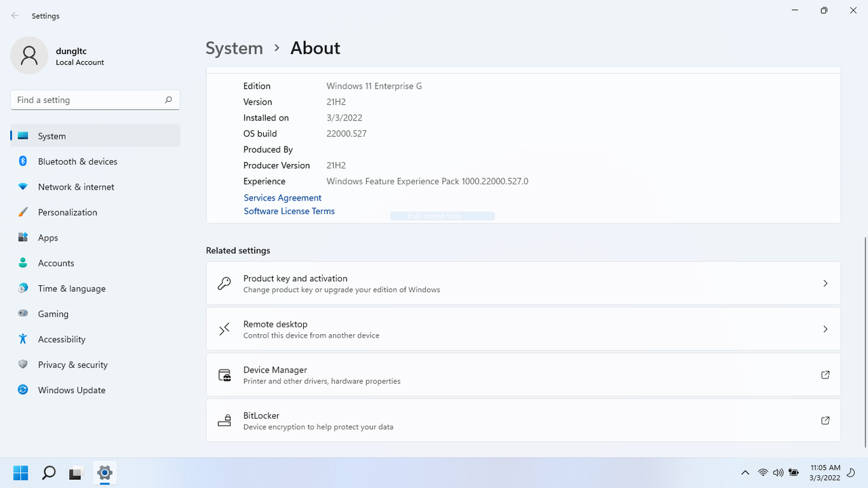Open the notification moon icon

click(852, 472)
